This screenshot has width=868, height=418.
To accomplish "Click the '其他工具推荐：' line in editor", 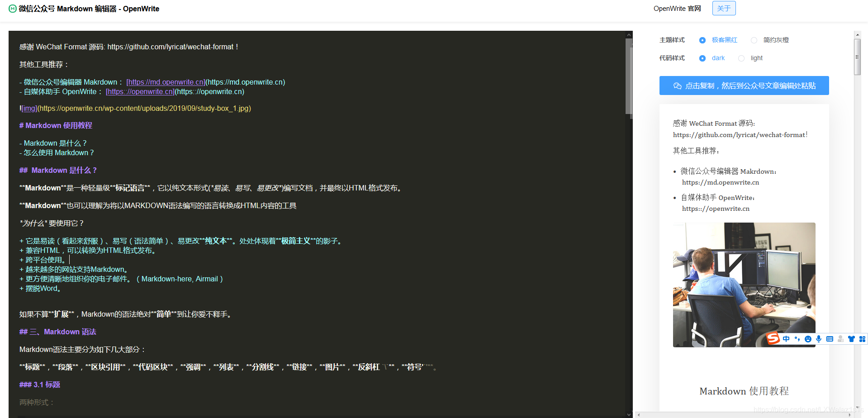I will [x=44, y=64].
